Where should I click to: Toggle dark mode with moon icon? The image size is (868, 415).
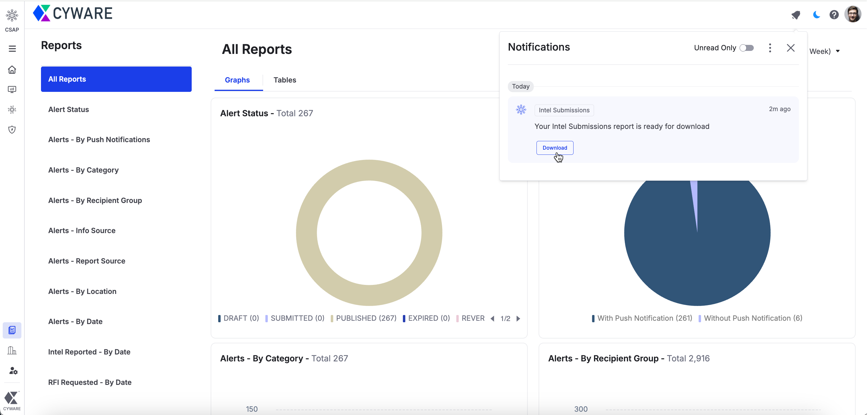click(816, 15)
